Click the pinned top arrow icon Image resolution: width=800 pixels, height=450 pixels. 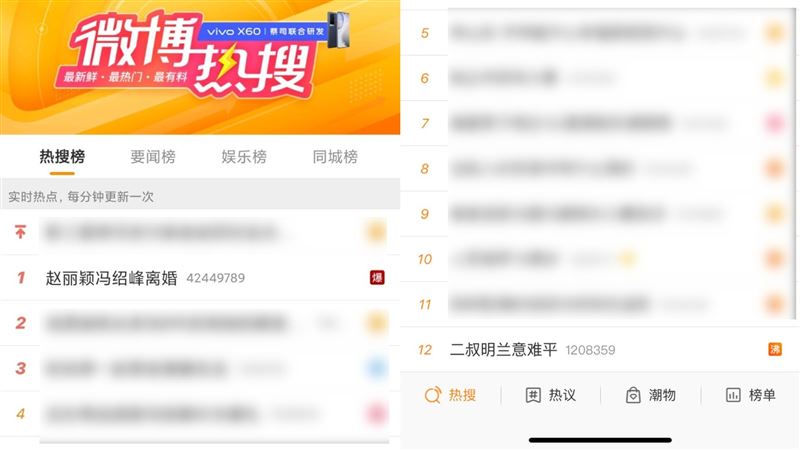click(x=20, y=233)
